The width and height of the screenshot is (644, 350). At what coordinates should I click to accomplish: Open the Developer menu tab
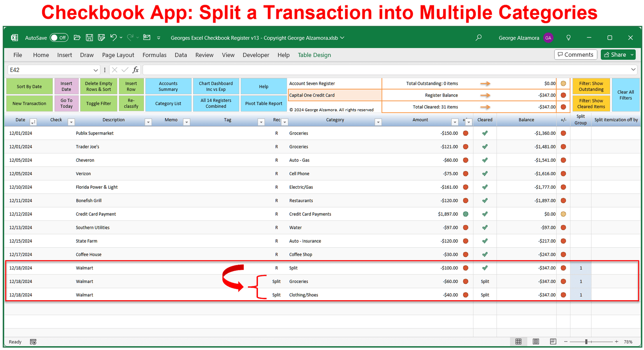coord(256,55)
